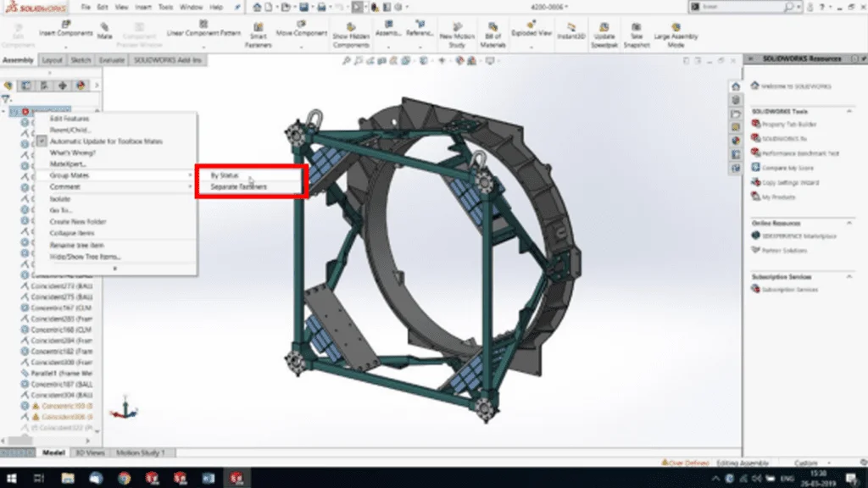Select Separate Fasteners in submenu
Screen dimensions: 868x488
pyautogui.click(x=238, y=187)
